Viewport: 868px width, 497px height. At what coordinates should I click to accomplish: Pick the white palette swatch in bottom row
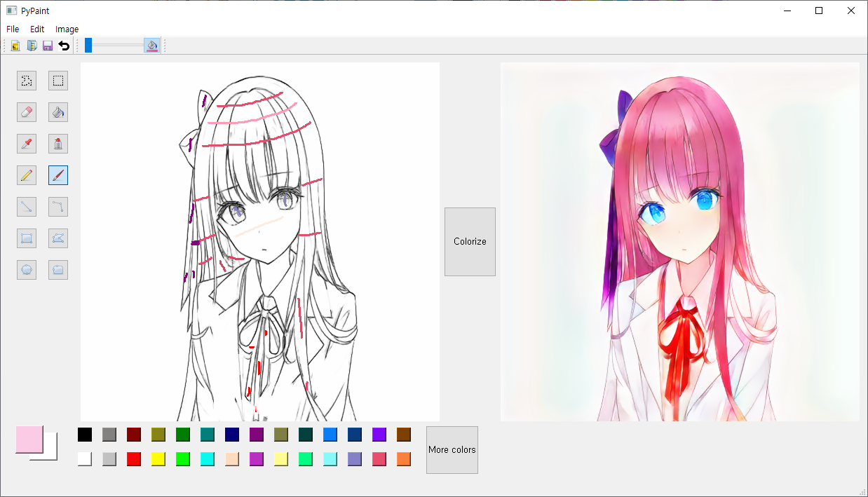(85, 459)
